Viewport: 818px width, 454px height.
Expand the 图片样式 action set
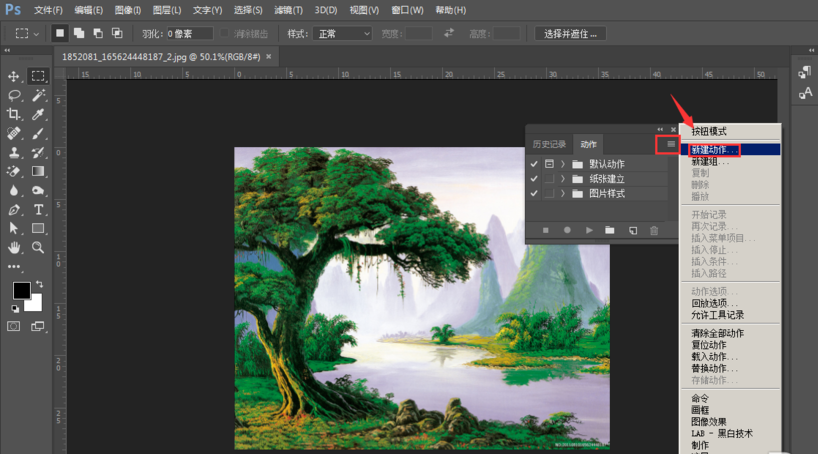pos(563,193)
